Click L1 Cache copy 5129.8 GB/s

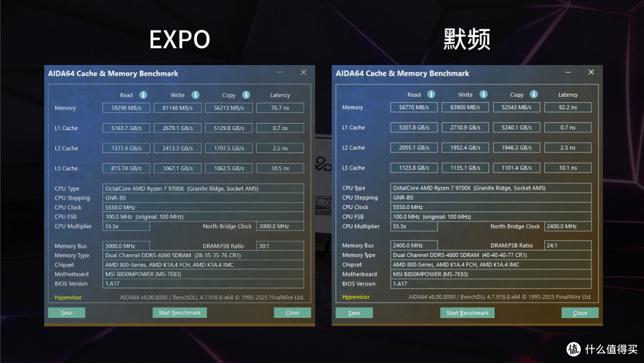tap(229, 128)
